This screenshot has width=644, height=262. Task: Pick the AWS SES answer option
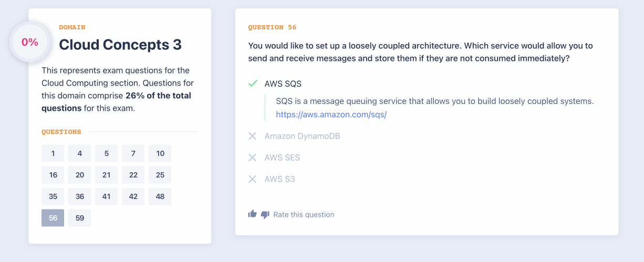coord(282,158)
